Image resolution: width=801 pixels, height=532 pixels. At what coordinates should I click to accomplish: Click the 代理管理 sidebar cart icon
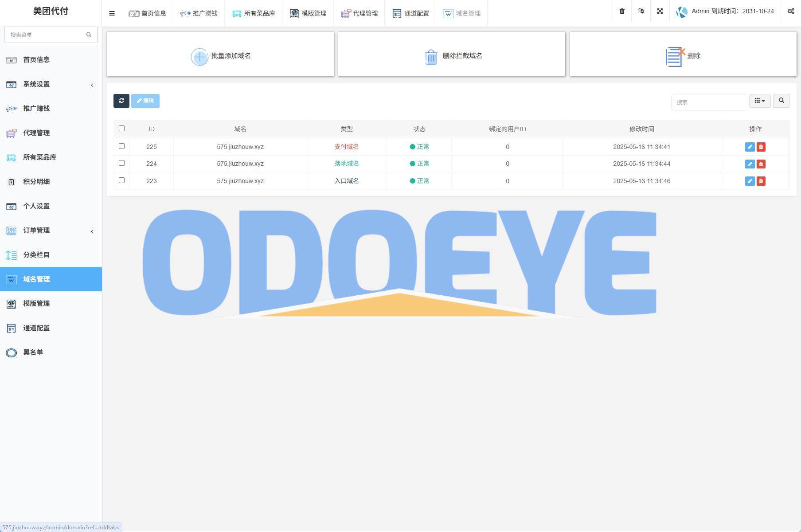(x=11, y=133)
